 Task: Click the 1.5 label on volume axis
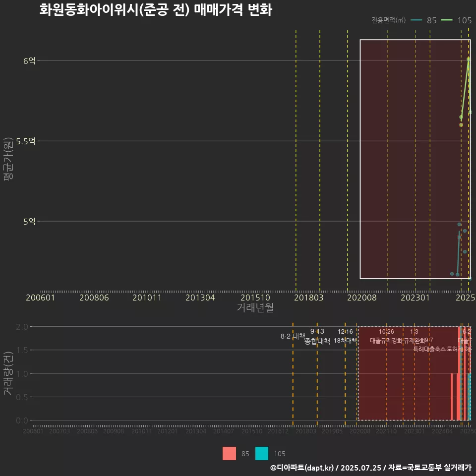(22, 351)
